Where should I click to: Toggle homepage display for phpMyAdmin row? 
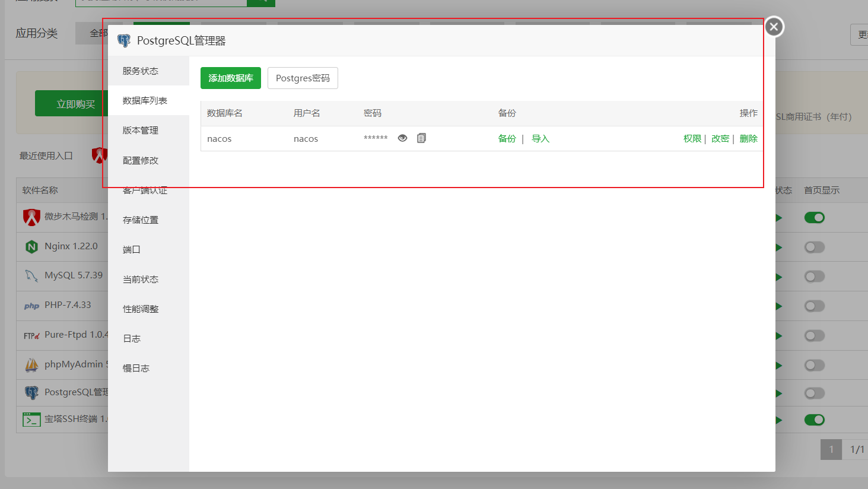tap(815, 365)
